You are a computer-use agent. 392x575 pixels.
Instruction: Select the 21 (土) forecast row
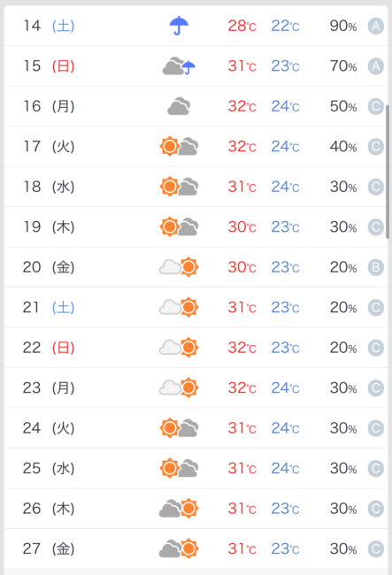(196, 307)
